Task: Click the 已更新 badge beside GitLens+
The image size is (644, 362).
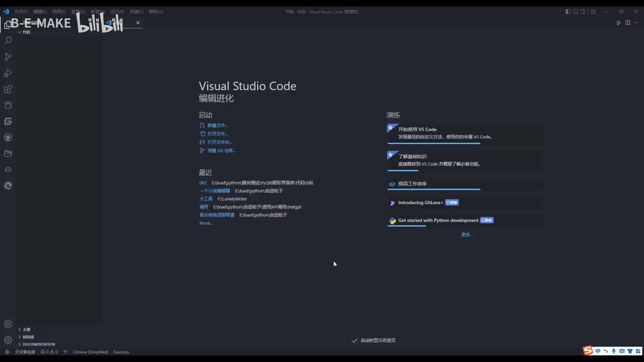Action: 452,203
